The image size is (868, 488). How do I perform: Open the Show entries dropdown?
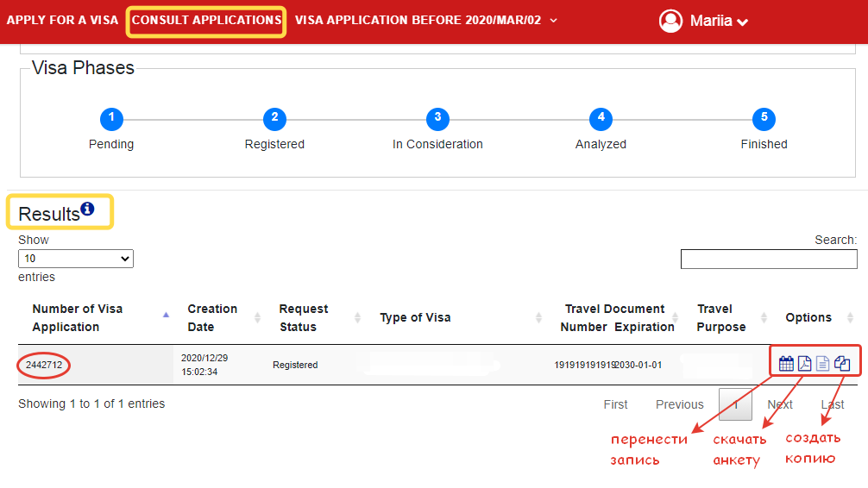[76, 259]
